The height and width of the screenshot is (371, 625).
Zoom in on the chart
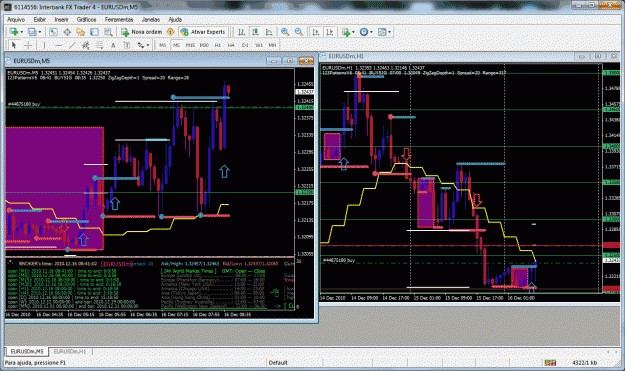(x=285, y=32)
